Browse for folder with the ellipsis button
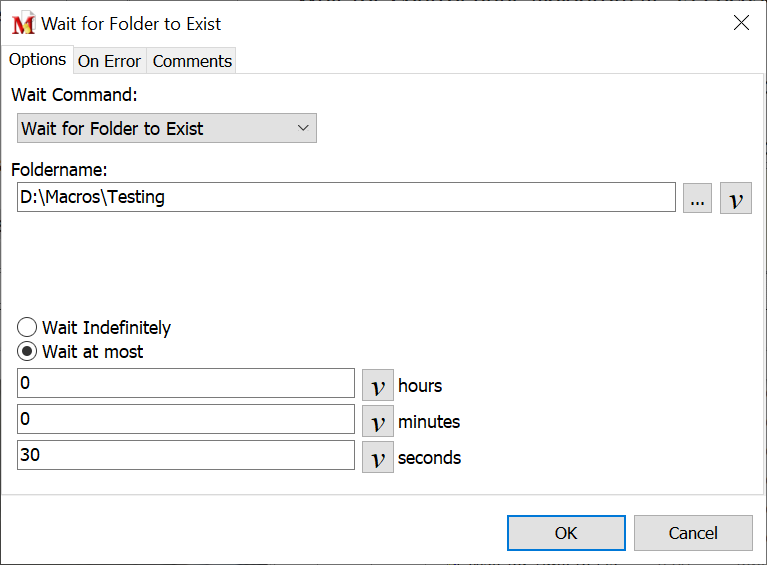This screenshot has width=767, height=565. pyautogui.click(x=698, y=198)
